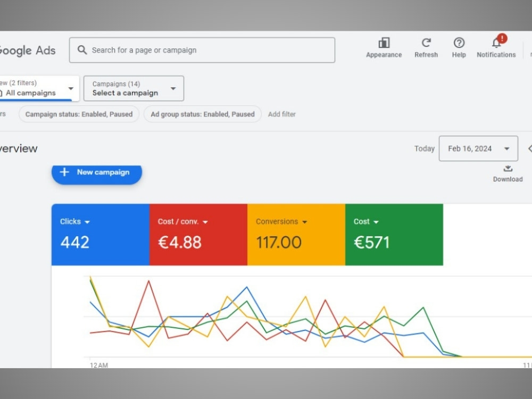Click the Appearance icon
The image size is (532, 399).
point(384,43)
